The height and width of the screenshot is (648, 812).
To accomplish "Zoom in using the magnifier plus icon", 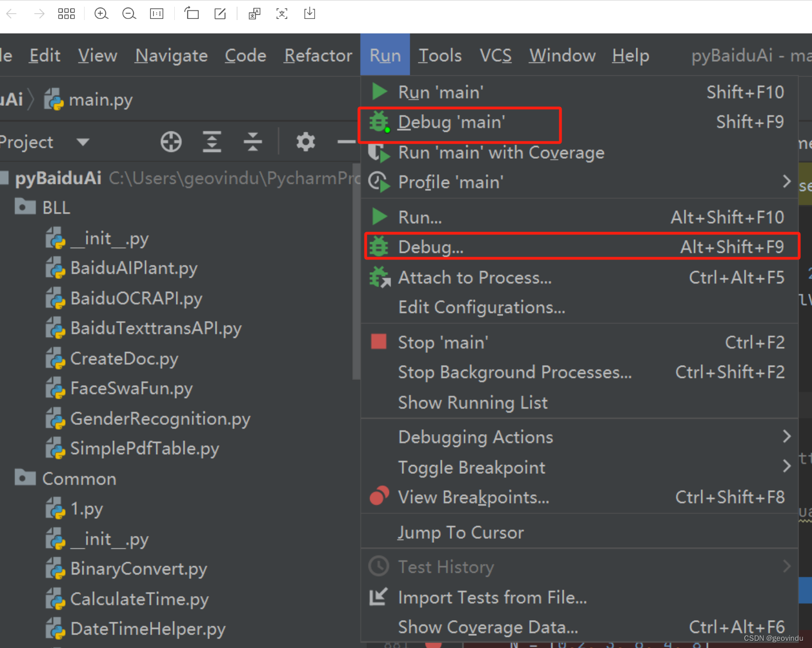I will 101,13.
